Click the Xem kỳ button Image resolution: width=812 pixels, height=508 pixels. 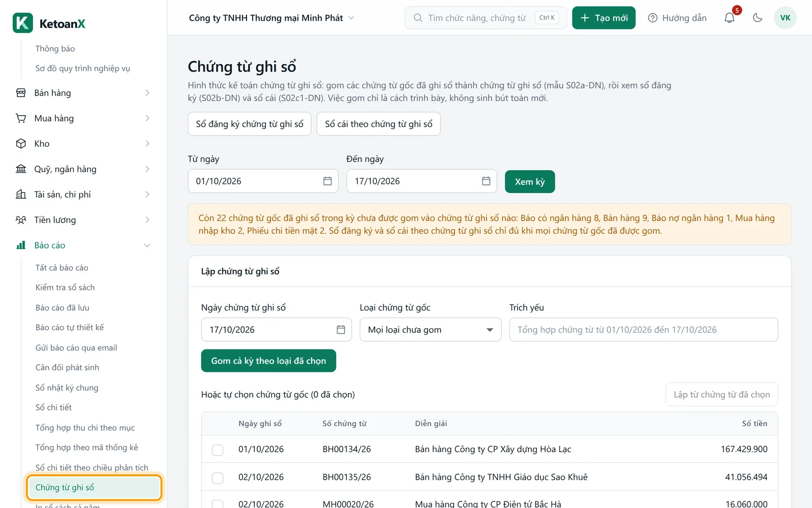tap(530, 182)
